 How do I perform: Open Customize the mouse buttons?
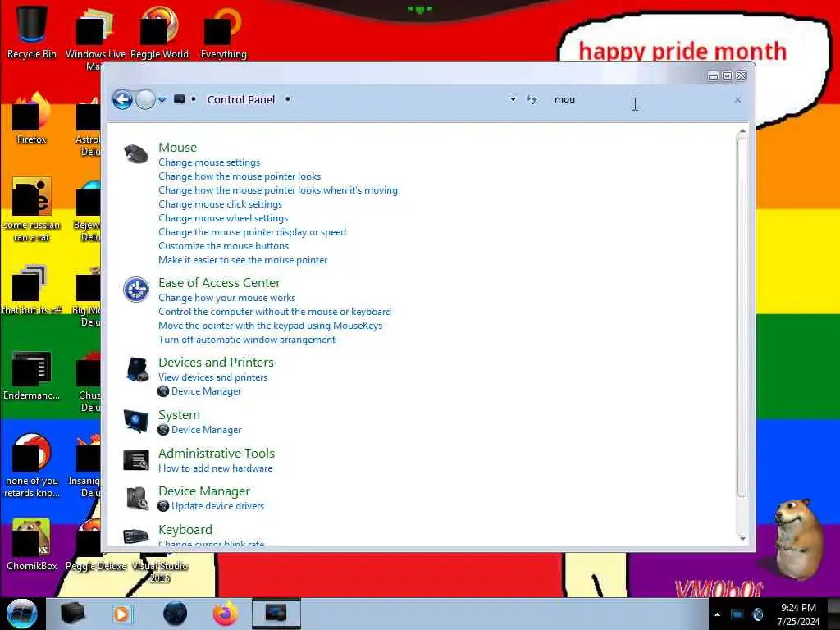coord(223,246)
